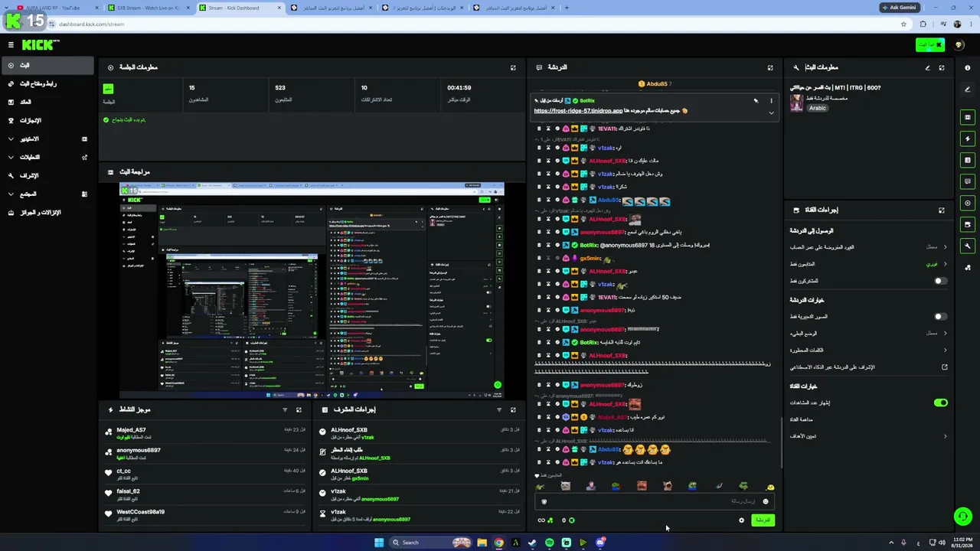Open AI chat moderation external link
Image resolution: width=980 pixels, height=551 pixels.
pyautogui.click(x=944, y=367)
